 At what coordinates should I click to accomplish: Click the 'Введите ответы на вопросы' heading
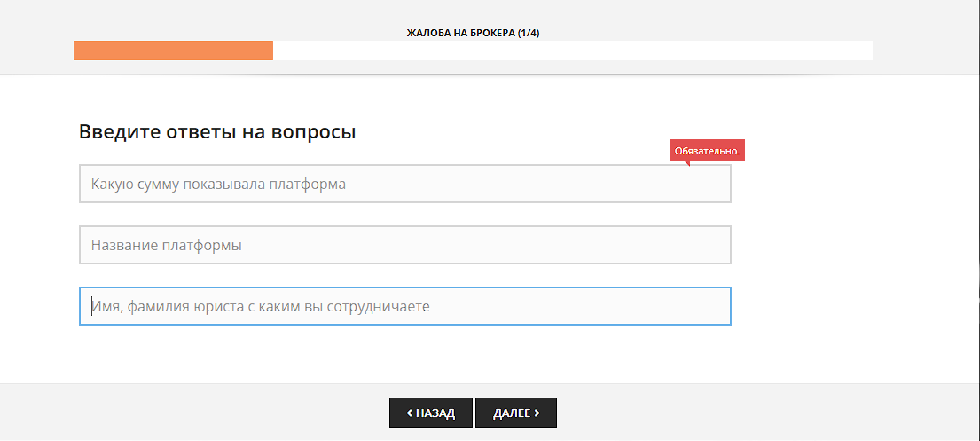point(217,132)
